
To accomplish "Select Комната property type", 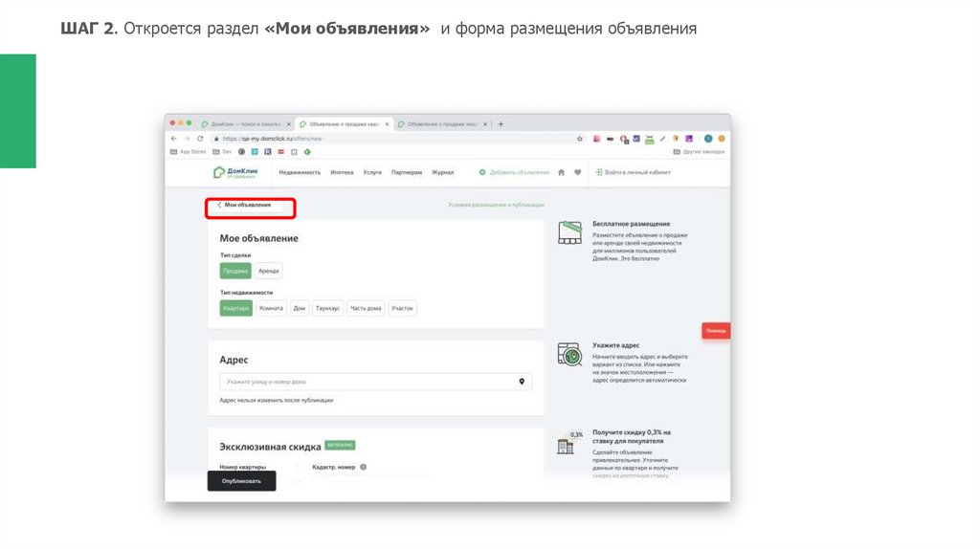I will click(x=271, y=308).
